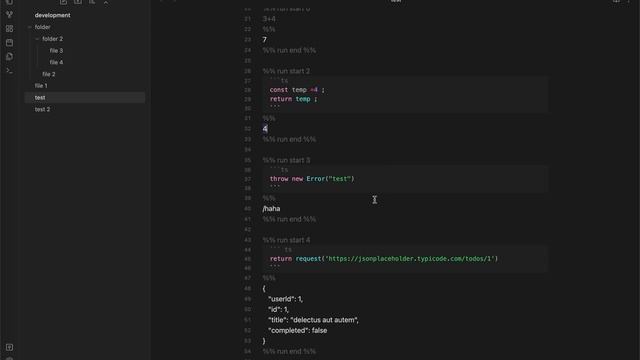Open 'file 2' in file explorer

[x=49, y=74]
